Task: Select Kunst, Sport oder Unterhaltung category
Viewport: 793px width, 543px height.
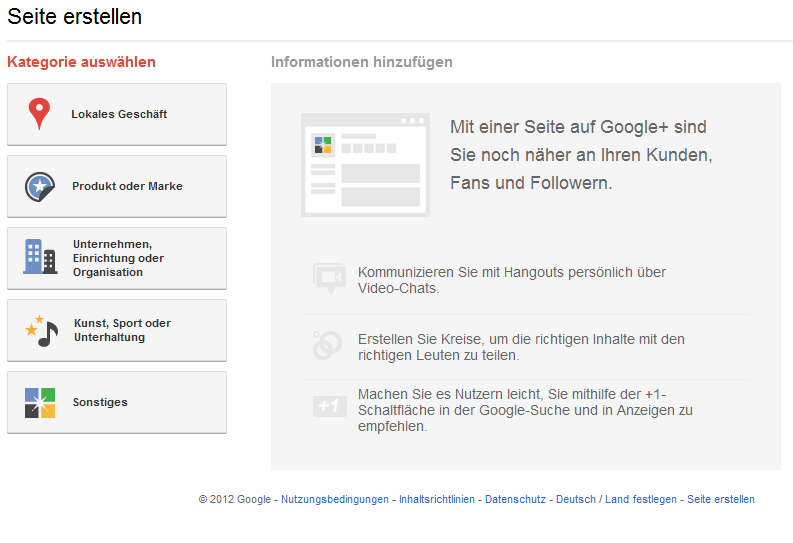Action: [117, 330]
